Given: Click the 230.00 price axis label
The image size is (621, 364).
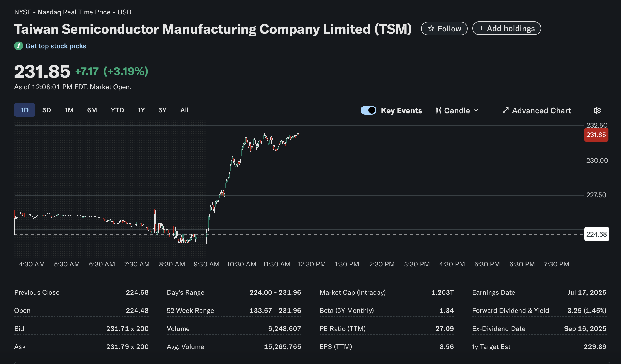Looking at the screenshot, I should 597,161.
